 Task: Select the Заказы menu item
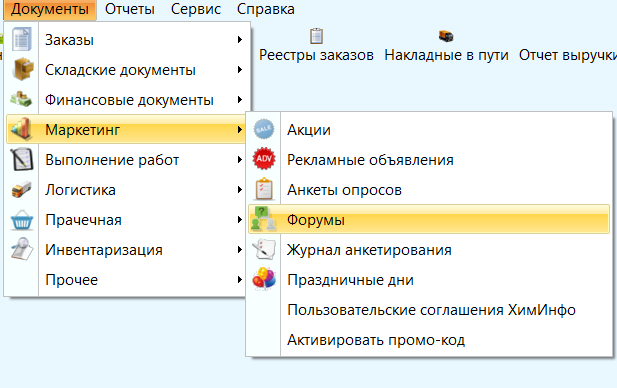pyautogui.click(x=126, y=39)
